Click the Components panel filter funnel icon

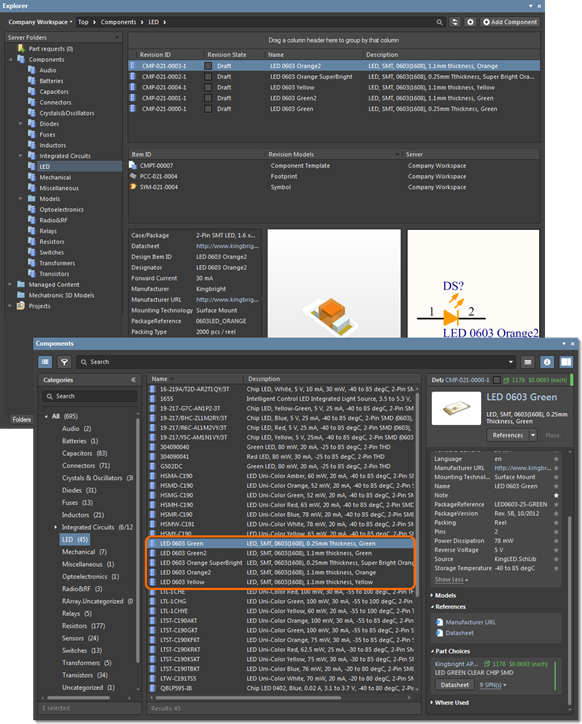64,362
